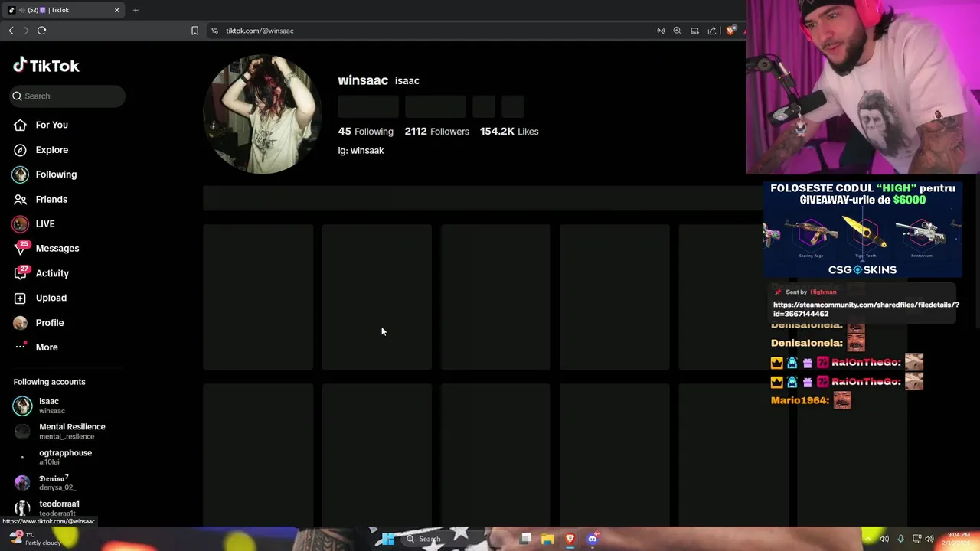Reload the page

click(41, 31)
